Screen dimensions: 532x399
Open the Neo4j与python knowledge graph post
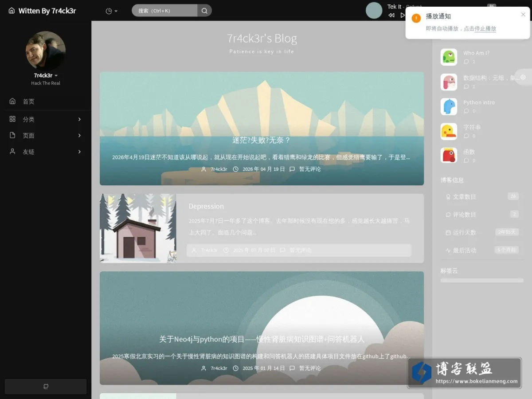click(262, 339)
